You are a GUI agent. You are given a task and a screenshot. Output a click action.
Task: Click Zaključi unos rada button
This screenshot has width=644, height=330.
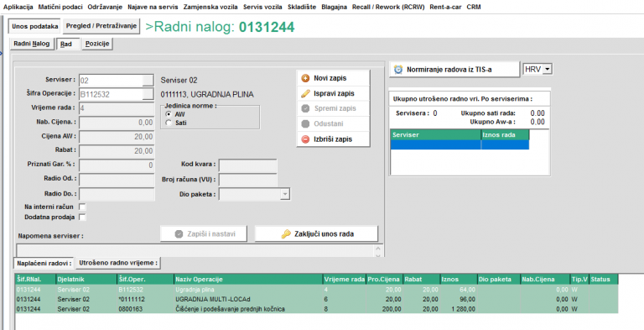316,233
